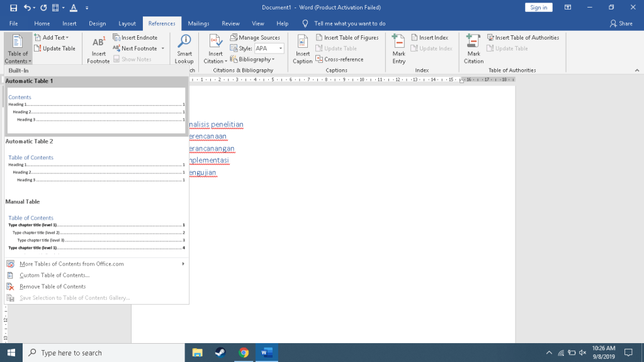The width and height of the screenshot is (644, 362).
Task: Select Remove Table of Contents option
Action: [x=52, y=286]
